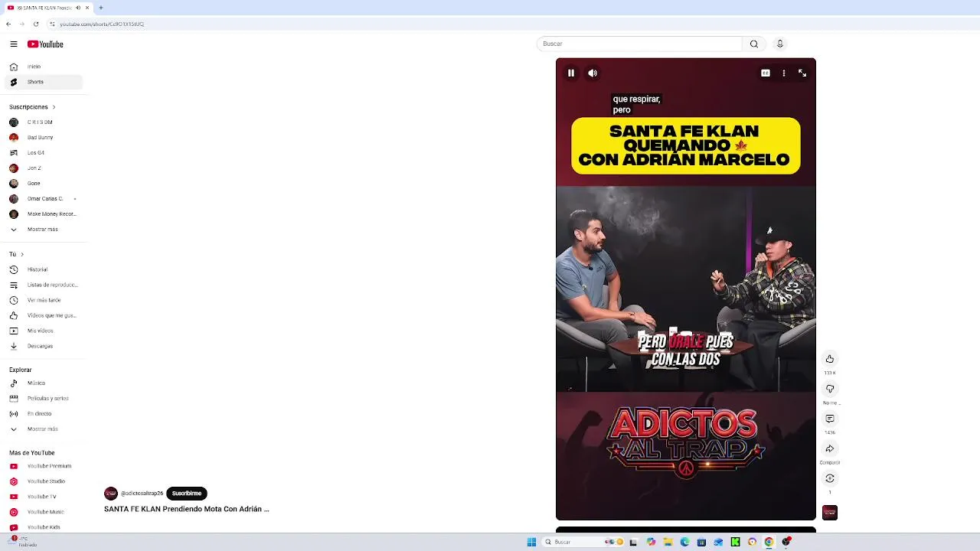This screenshot has height=551, width=980.
Task: Open Mis videos
Action: coord(44,331)
